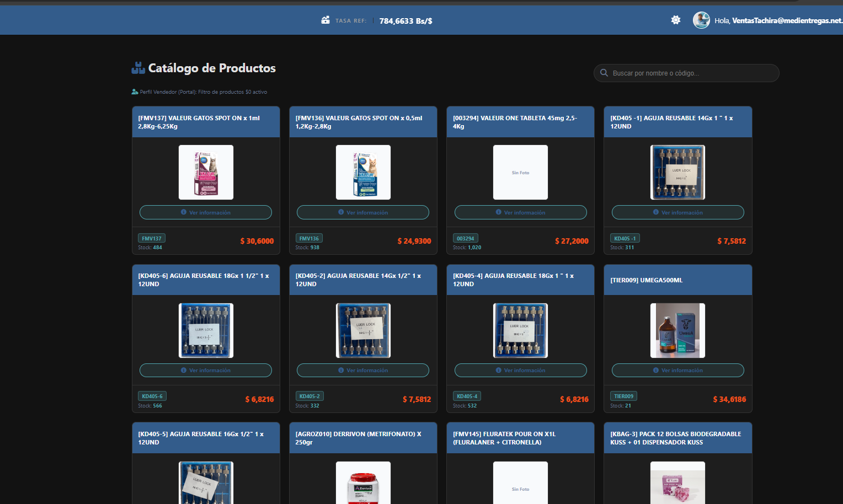Image resolution: width=843 pixels, height=504 pixels.
Task: Click the title [KD405-5] AGUJA REUSABLE 16Gx 1/2
Action: tap(201, 438)
